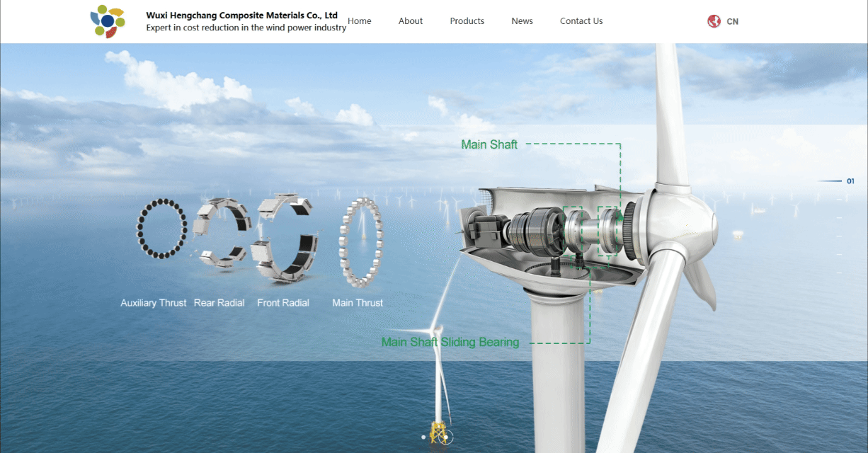Image resolution: width=868 pixels, height=453 pixels.
Task: Select the Front Radial bearing image
Action: [285, 235]
